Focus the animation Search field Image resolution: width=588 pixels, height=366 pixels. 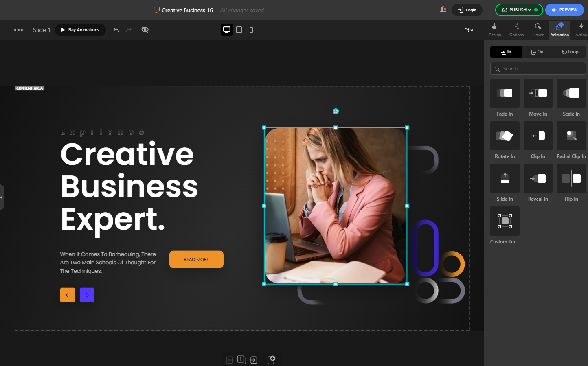coord(538,68)
